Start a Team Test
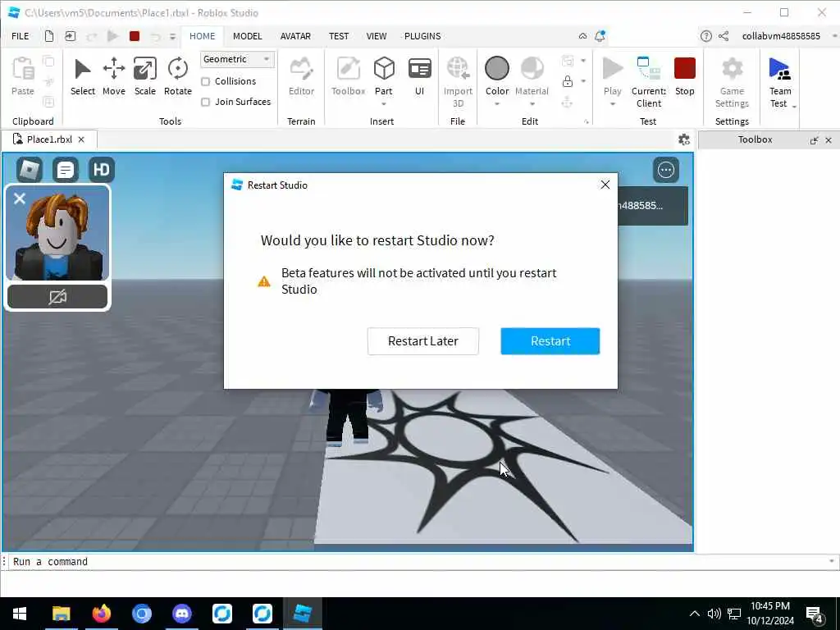Screen dimensions: 840x630 click(x=779, y=69)
